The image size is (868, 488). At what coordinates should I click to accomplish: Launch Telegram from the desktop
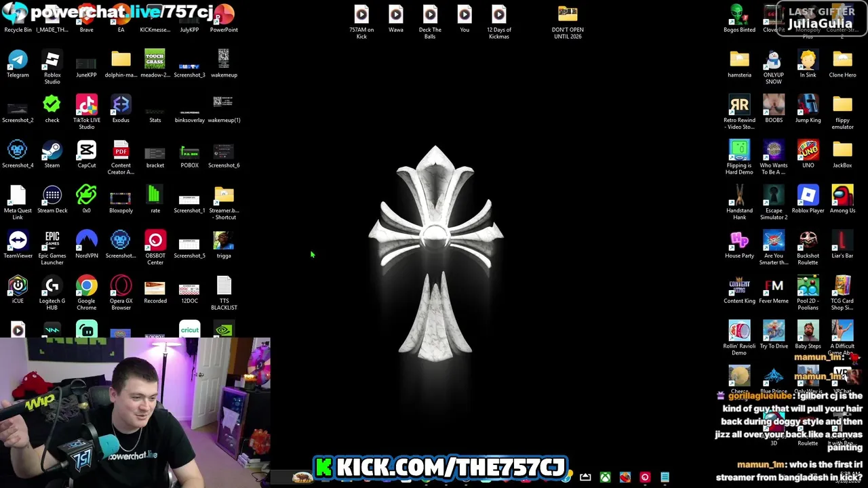18,64
